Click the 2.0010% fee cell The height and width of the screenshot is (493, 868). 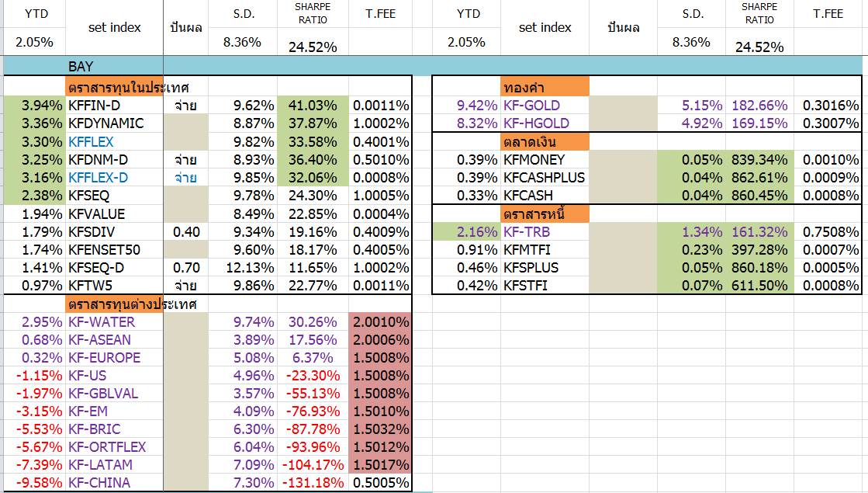[380, 322]
